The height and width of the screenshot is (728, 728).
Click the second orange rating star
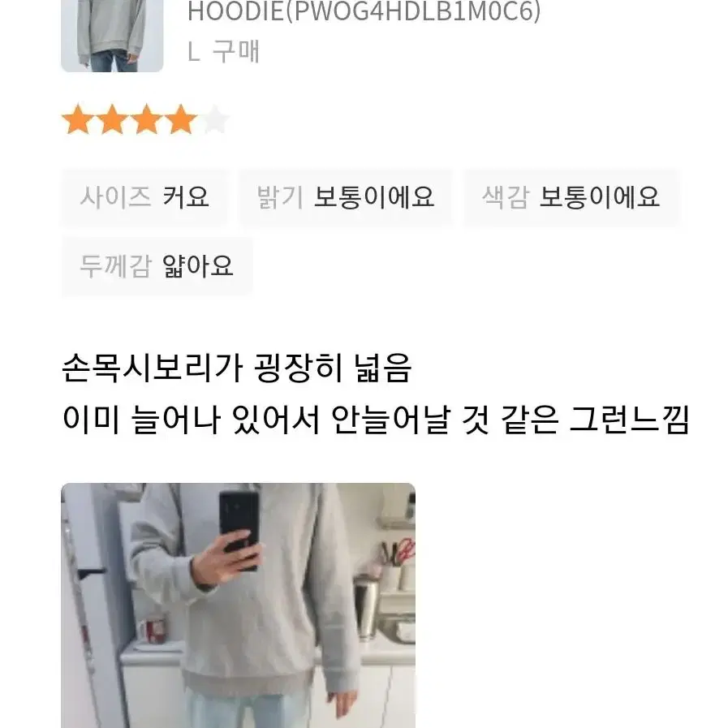112,120
